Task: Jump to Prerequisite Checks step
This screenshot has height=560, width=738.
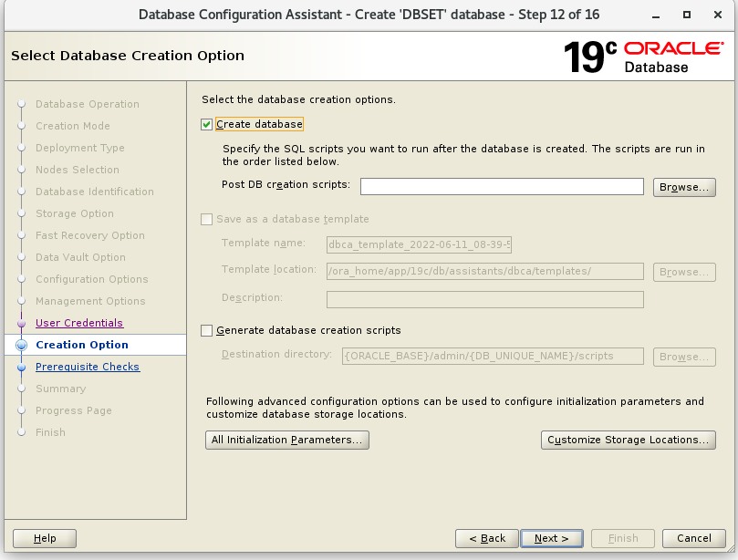Action: click(x=88, y=367)
